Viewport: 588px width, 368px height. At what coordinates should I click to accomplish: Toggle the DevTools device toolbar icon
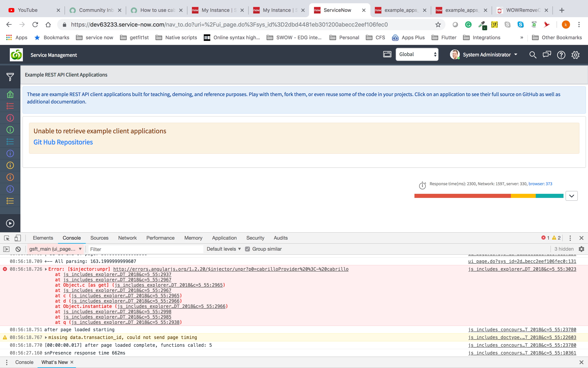click(x=18, y=238)
